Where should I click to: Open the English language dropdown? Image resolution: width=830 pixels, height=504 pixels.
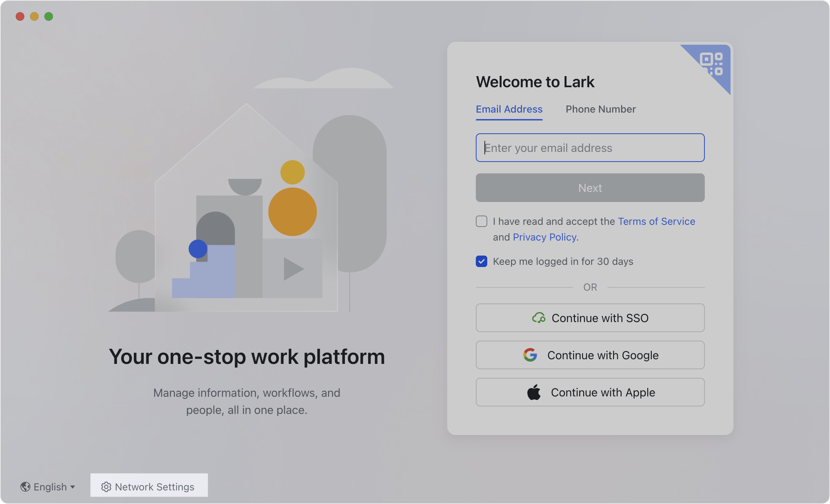click(48, 486)
